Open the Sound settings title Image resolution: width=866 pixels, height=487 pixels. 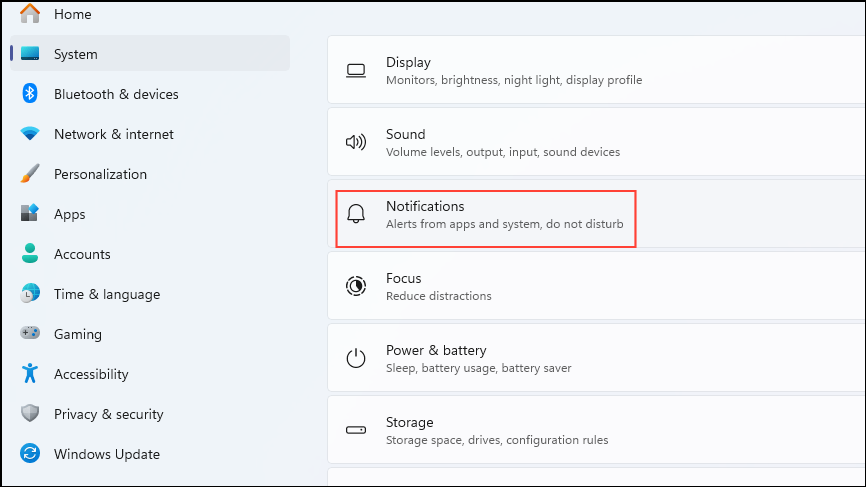[405, 134]
